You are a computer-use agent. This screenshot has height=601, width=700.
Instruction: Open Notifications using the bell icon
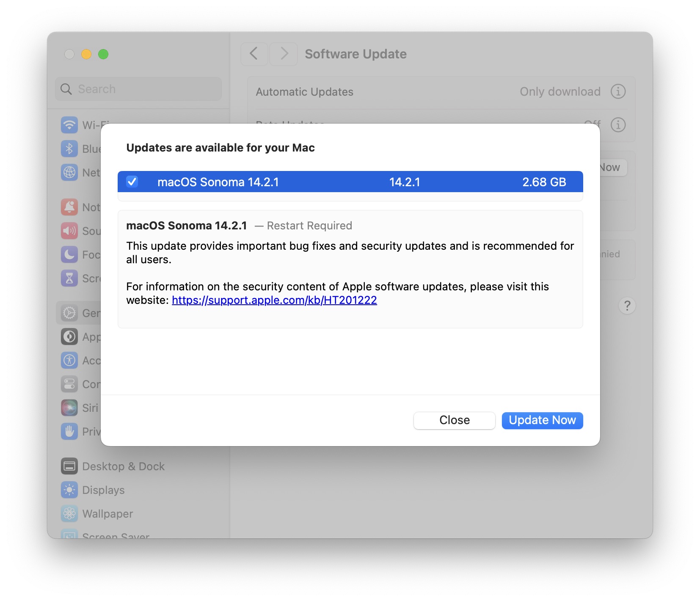pos(69,207)
